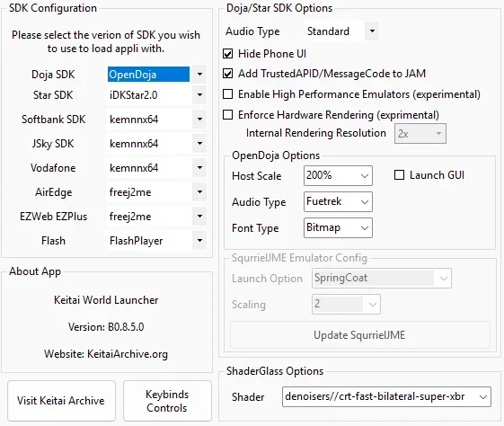This screenshot has height=426, width=504.
Task: Open the Host Scale 200% combo box
Action: tap(338, 175)
